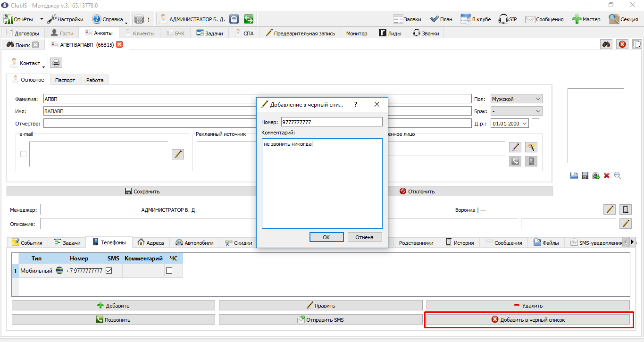Open the В клубе toolbar item
The image size is (644, 342).
click(x=476, y=19)
